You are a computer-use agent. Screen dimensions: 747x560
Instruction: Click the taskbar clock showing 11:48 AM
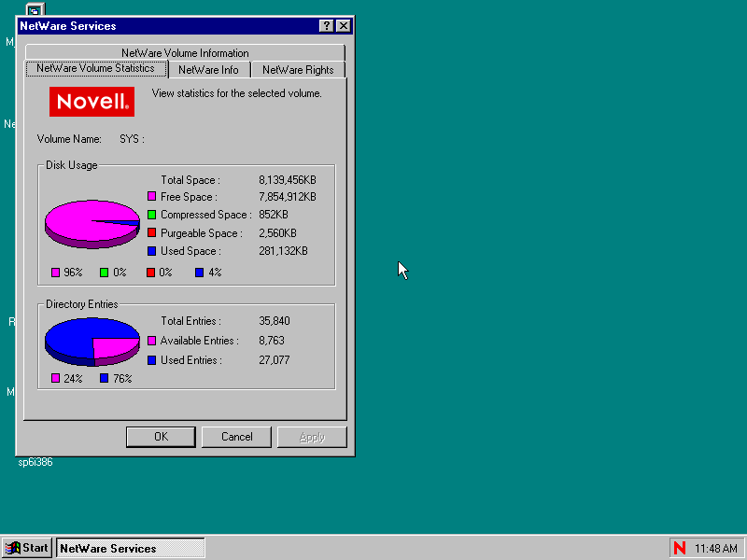[715, 549]
